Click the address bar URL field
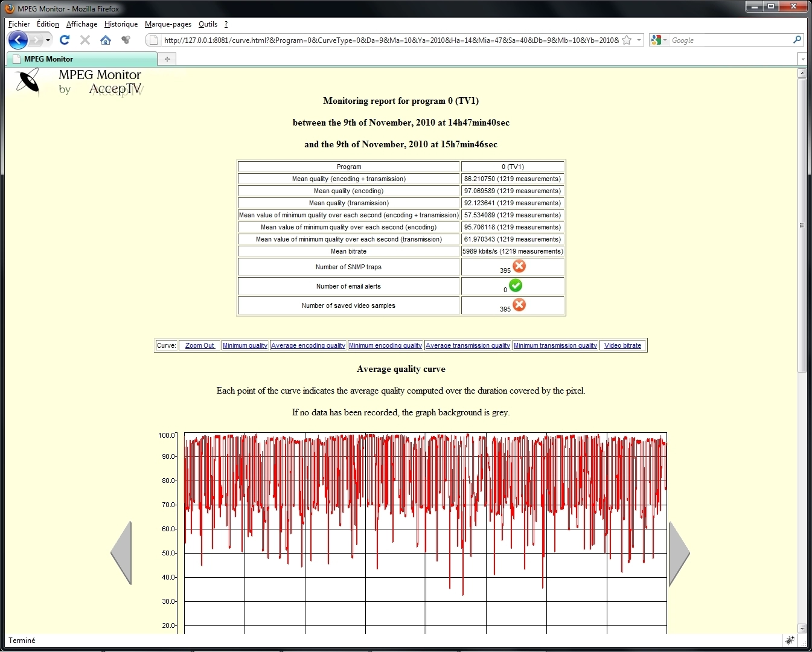812x652 pixels. point(391,40)
